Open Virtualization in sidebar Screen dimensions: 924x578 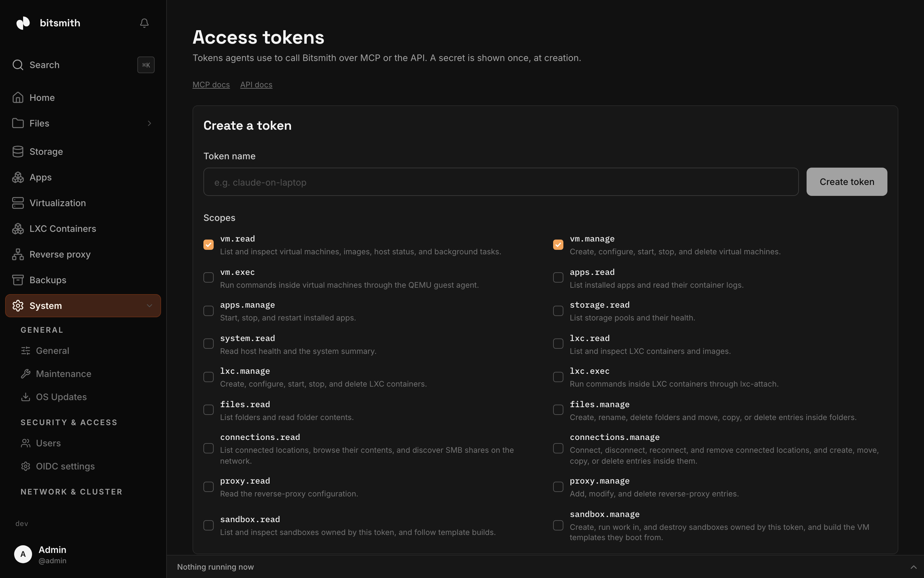(x=83, y=203)
